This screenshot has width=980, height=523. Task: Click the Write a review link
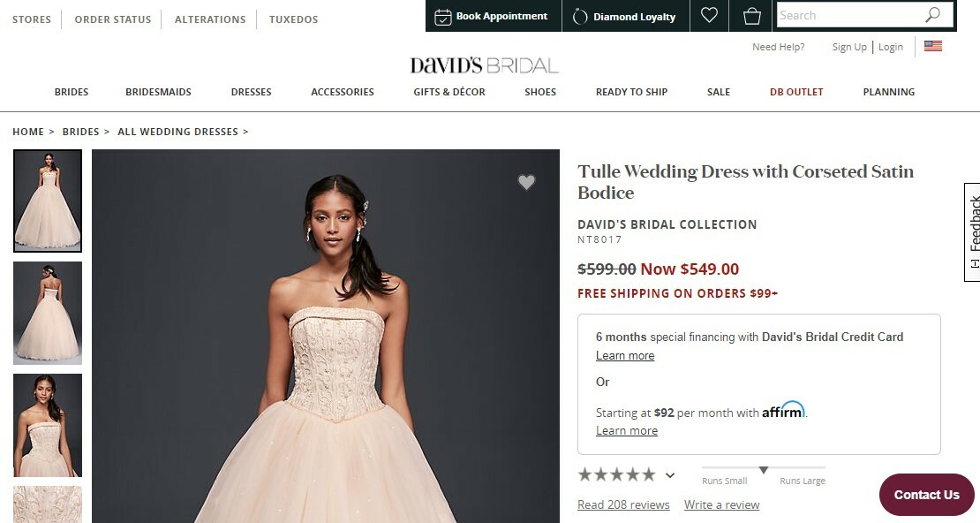point(721,504)
